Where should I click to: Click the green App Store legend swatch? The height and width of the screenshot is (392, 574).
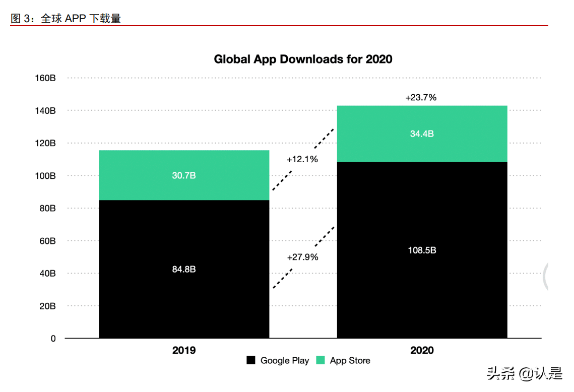point(321,360)
